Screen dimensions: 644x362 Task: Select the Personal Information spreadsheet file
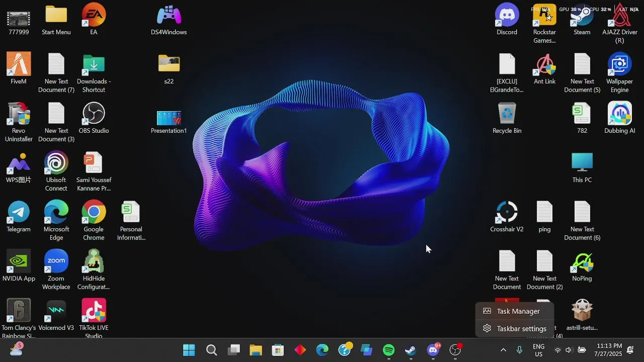point(131,221)
